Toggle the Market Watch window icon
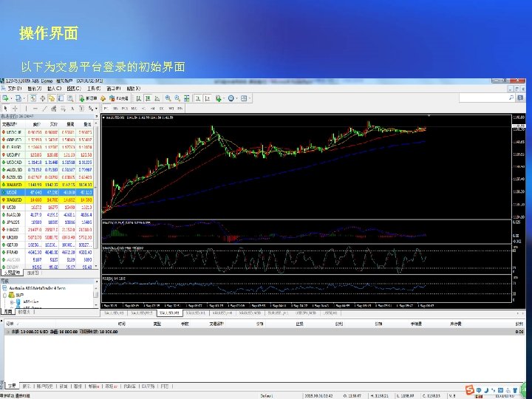532x399 pixels. pyautogui.click(x=33, y=98)
